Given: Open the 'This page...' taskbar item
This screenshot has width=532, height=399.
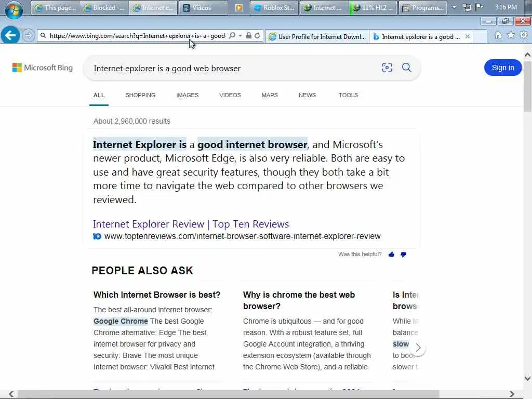Looking at the screenshot, I should (55, 7).
